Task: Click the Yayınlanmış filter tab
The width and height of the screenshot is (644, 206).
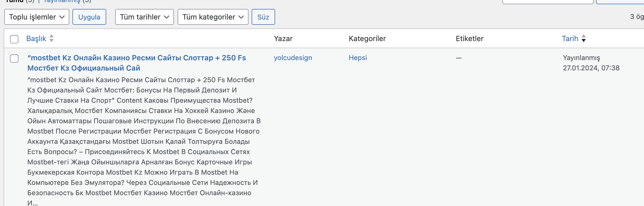Action: pyautogui.click(x=62, y=1)
